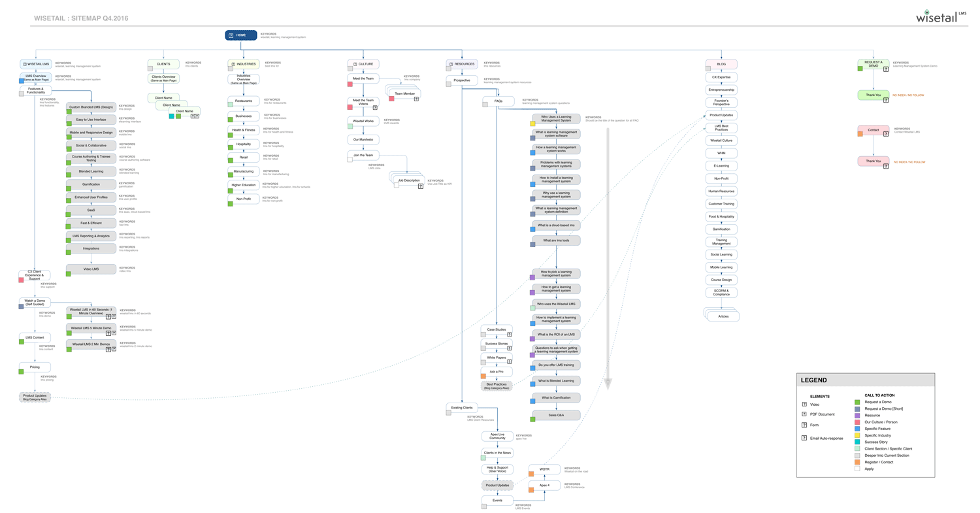Click the Apex 4 event node
Viewport: 980px width, 513px height.
click(x=544, y=485)
